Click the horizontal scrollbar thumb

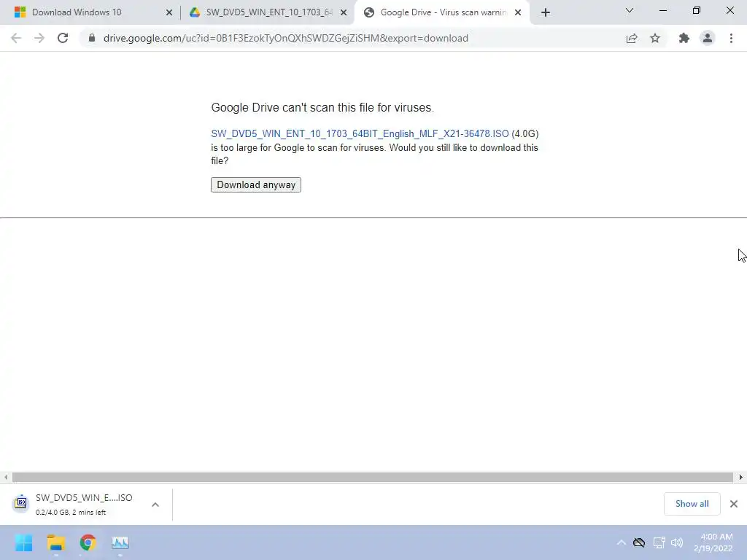[x=373, y=477]
